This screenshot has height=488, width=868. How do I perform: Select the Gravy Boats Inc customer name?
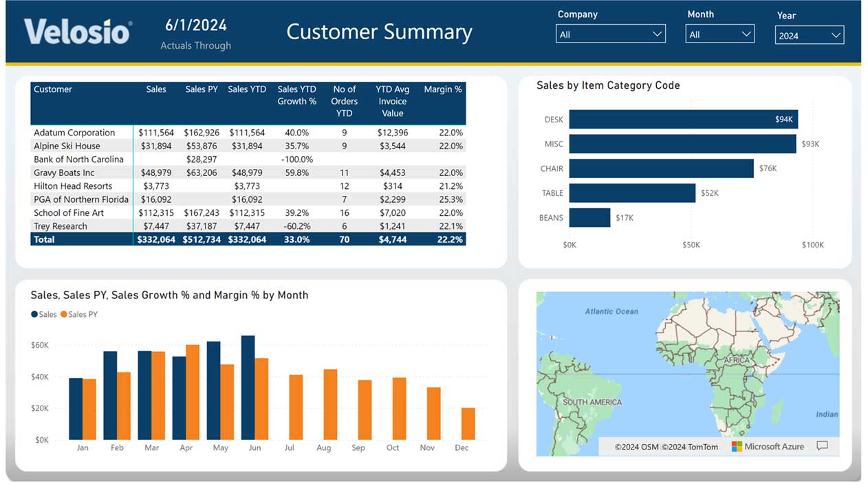tap(64, 173)
